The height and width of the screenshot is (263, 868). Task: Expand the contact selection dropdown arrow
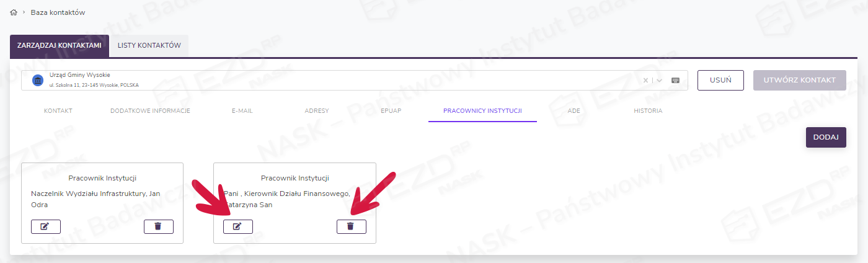660,80
